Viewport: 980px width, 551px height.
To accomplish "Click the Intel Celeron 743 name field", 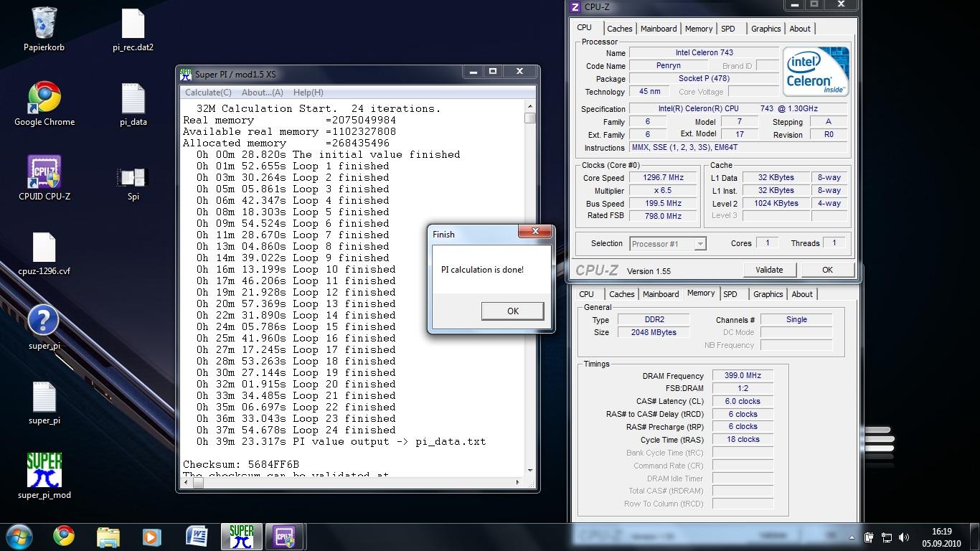I will (x=704, y=52).
